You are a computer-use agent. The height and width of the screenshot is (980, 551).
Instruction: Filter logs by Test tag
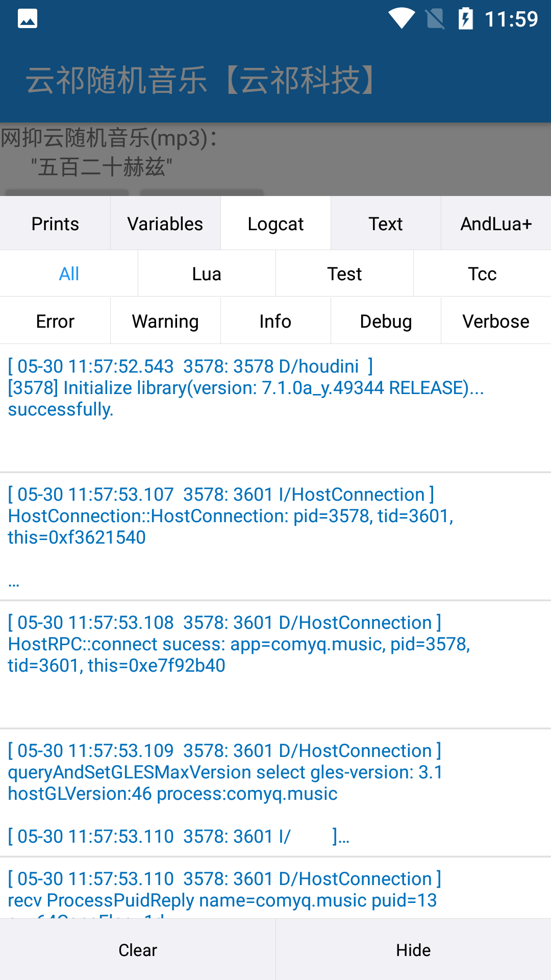coord(344,274)
